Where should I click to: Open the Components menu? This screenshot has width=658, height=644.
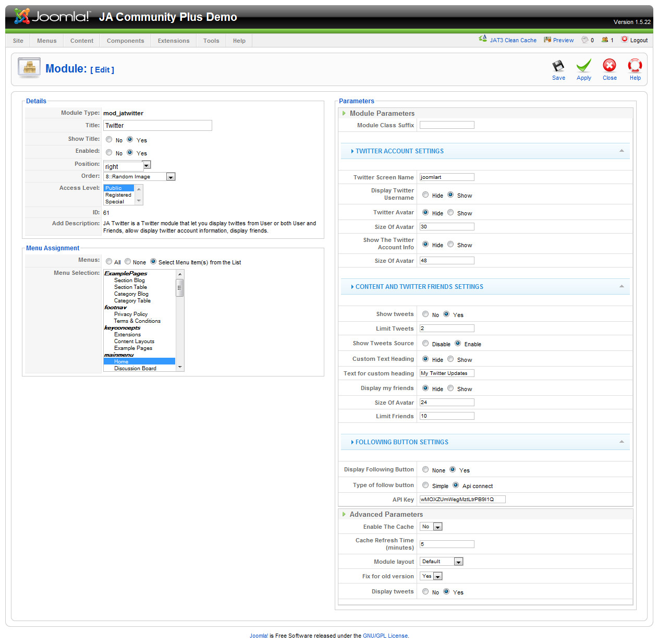coord(125,41)
